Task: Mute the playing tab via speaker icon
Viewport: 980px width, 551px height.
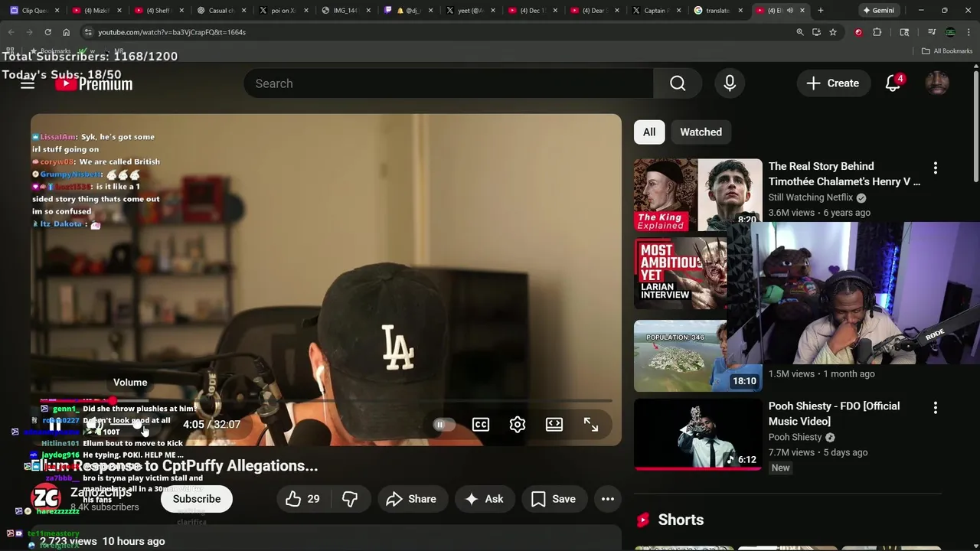Action: point(790,11)
